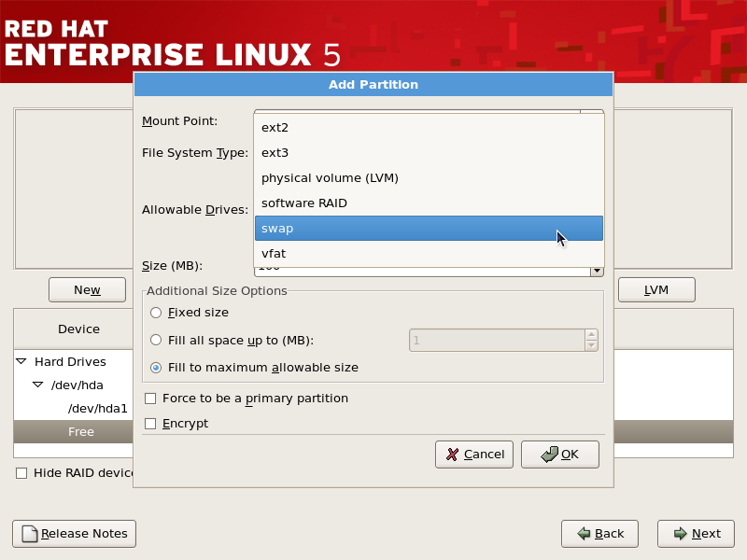Click the LVM button
Viewport: 747px width, 560px height.
pyautogui.click(x=656, y=289)
